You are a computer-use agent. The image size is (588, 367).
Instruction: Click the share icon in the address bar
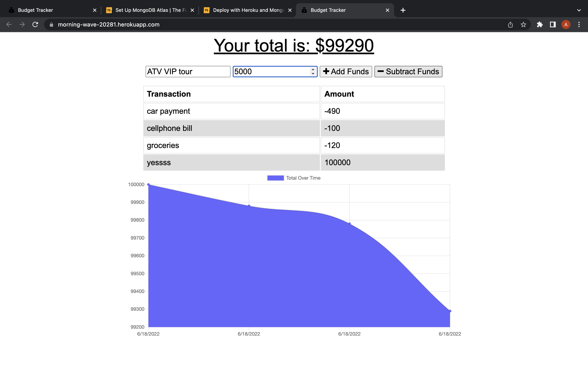(510, 24)
